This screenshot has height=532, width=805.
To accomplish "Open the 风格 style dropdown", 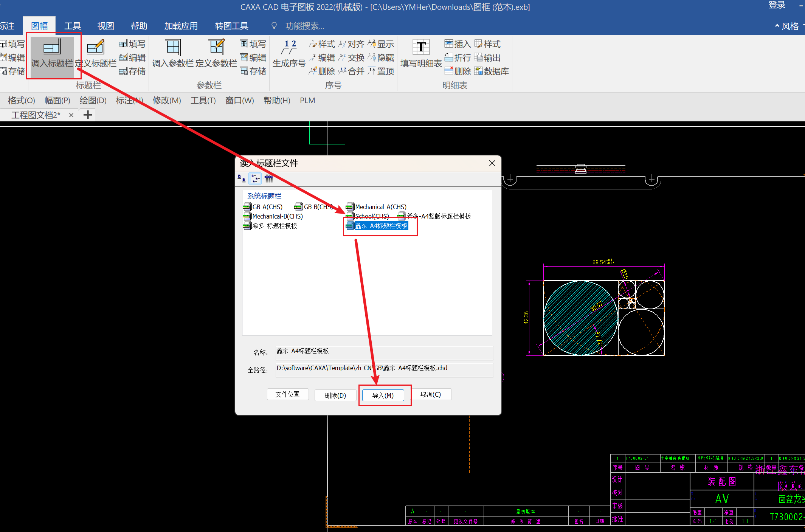I will pos(789,26).
